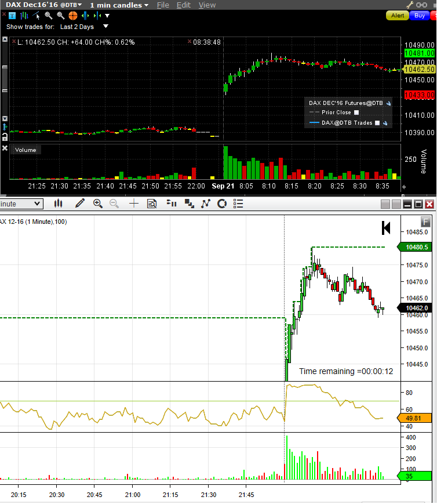This screenshot has width=437, height=504.
Task: Click the indicators bars icon in the lower toolbar
Action: pos(172,204)
